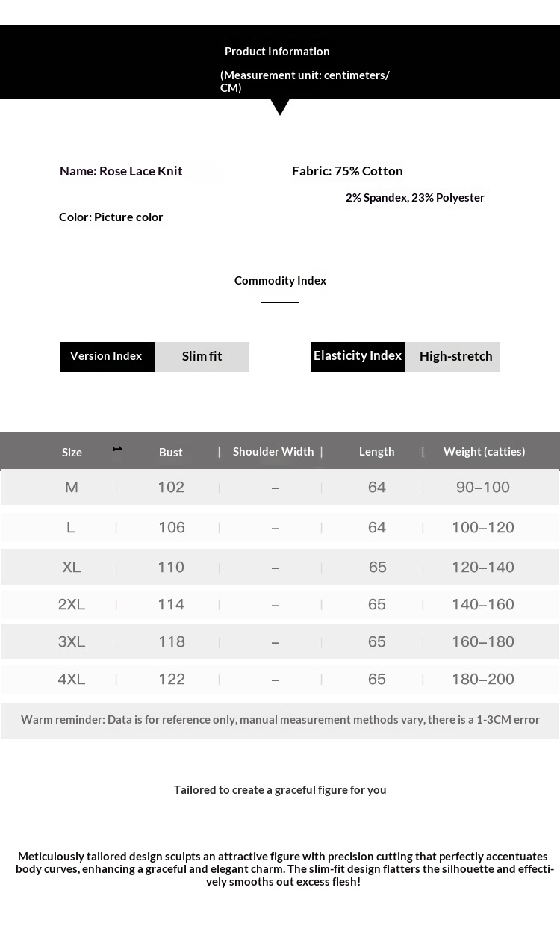Click the Warm reminder note
Viewport: 560px width, 926px height.
pyautogui.click(x=280, y=720)
